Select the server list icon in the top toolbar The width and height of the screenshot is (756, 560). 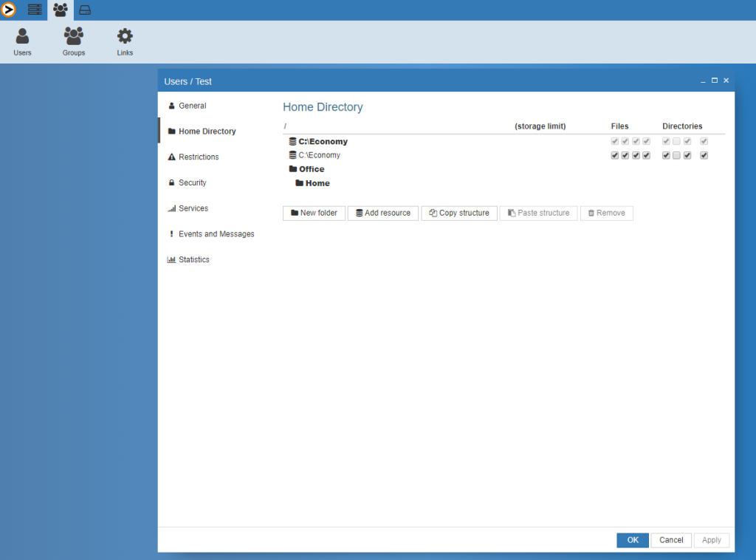tap(35, 10)
